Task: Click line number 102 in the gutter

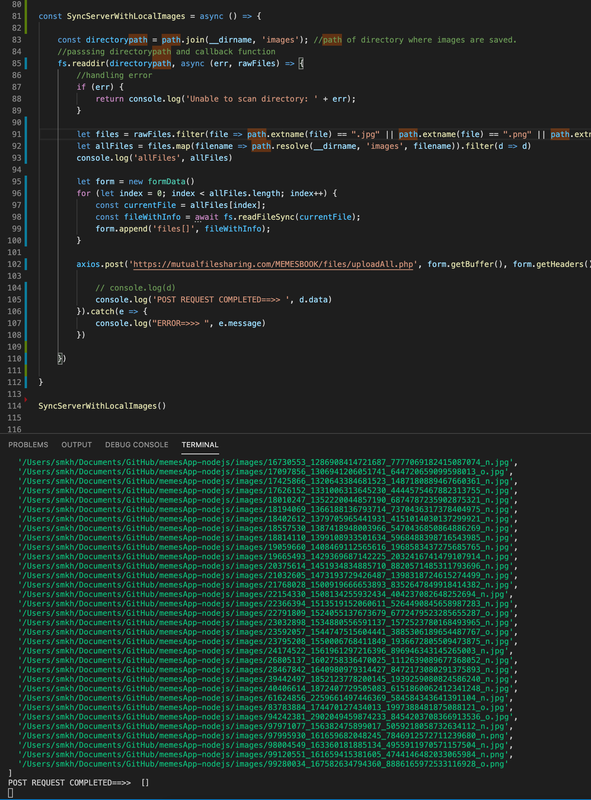Action: point(14,264)
